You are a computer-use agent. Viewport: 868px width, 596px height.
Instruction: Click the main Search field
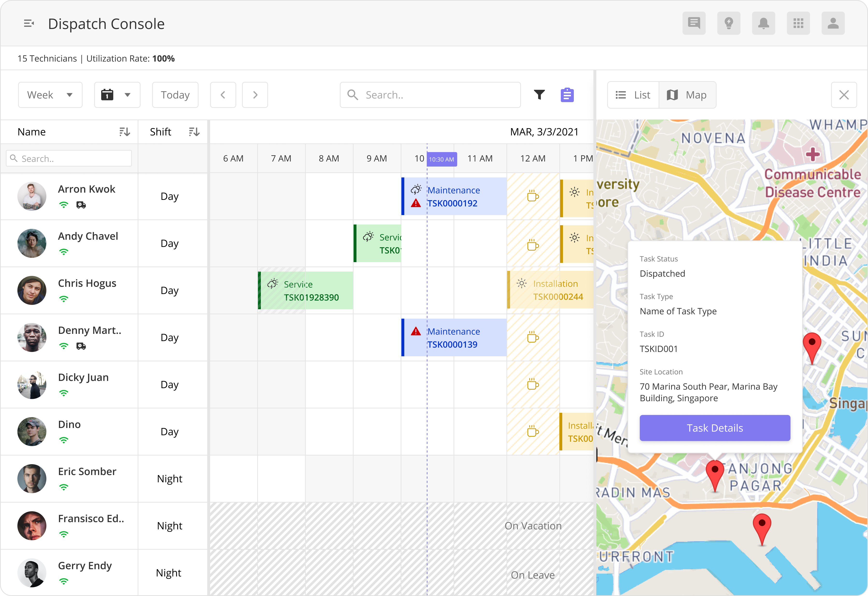coord(430,95)
